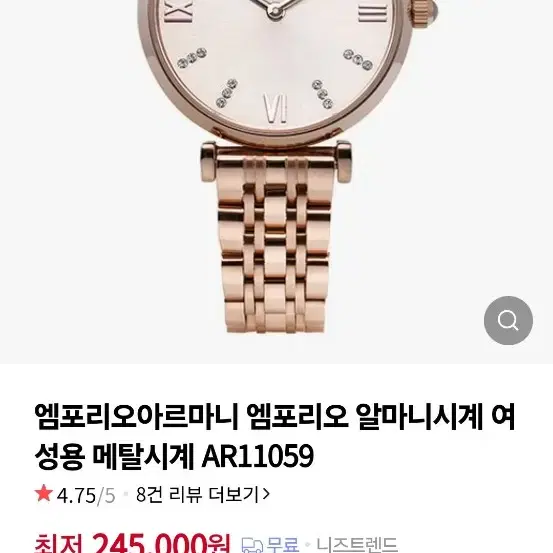Click the 4.75/5 rating score
553x553 pixels.
coord(86,495)
